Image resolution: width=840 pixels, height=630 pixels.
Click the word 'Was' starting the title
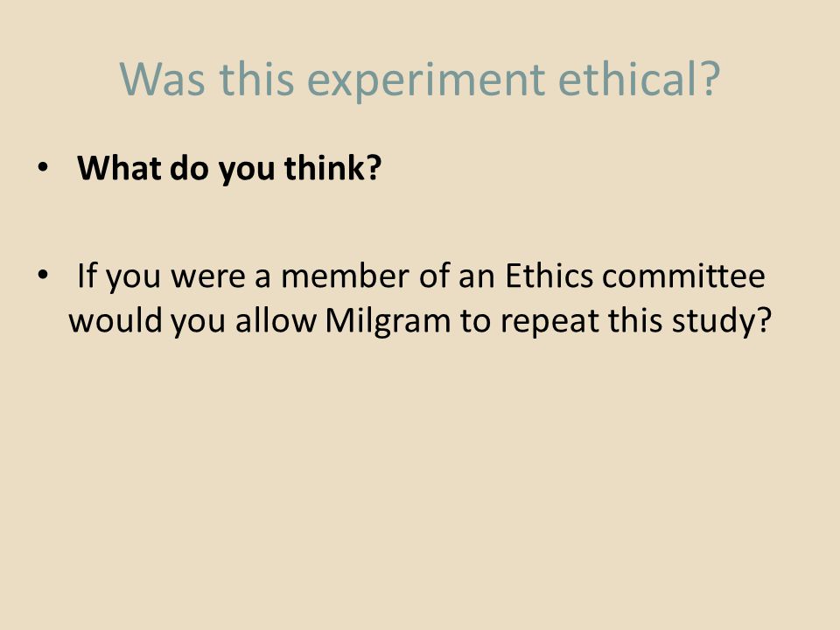pos(163,80)
